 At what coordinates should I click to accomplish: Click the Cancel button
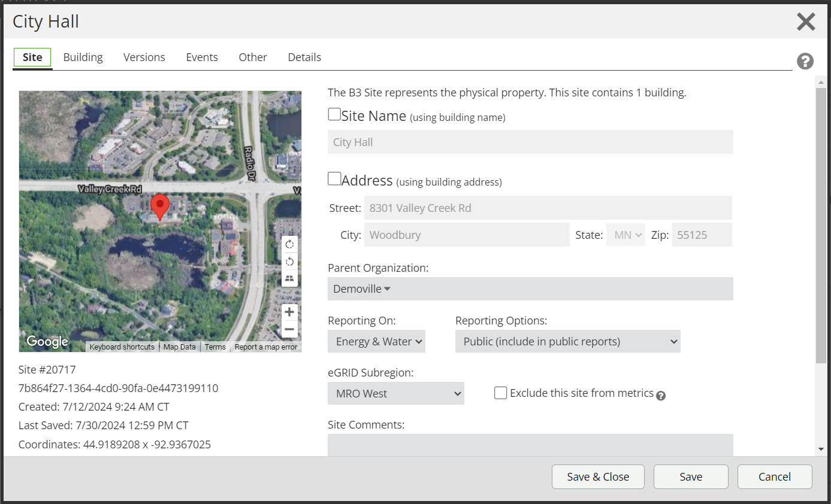tap(774, 477)
